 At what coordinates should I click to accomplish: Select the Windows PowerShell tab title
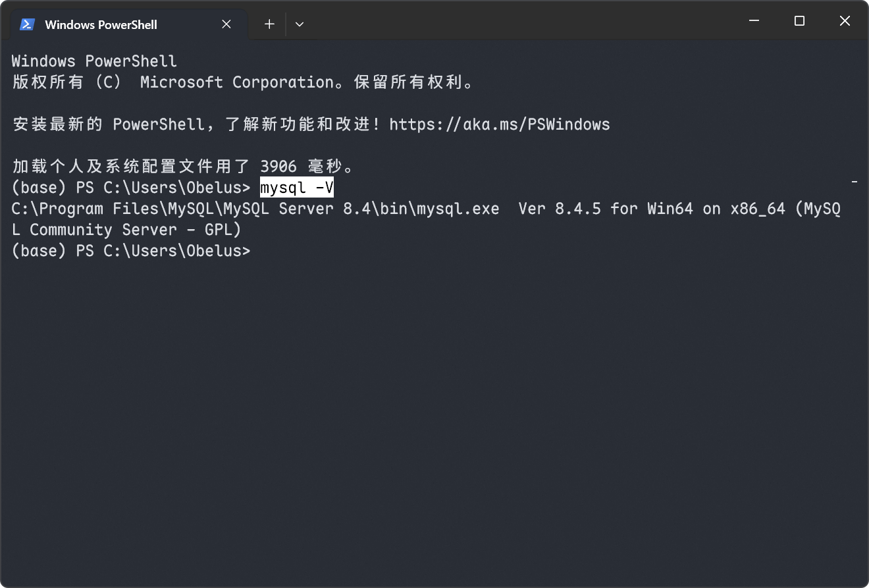tap(101, 24)
